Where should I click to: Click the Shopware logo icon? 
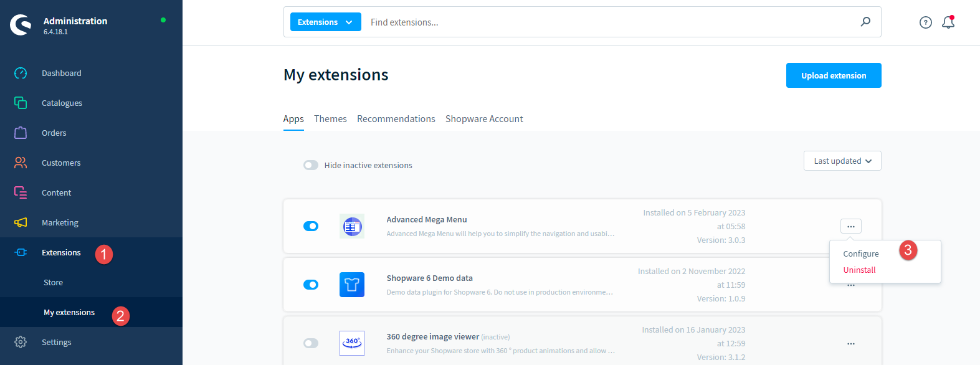click(x=21, y=25)
